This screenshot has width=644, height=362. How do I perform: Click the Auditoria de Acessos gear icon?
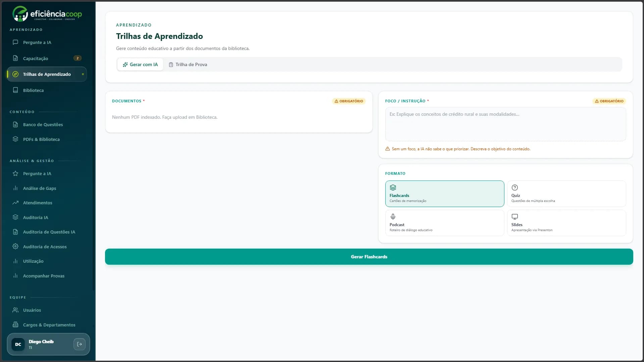coord(15,247)
